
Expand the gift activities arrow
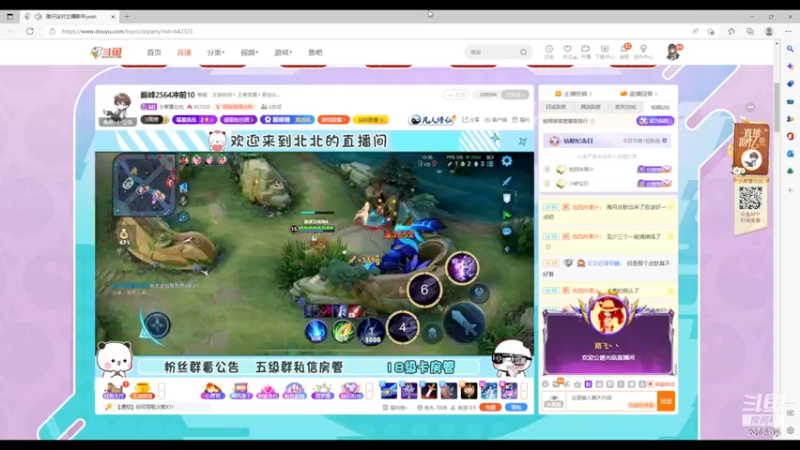tap(369, 391)
